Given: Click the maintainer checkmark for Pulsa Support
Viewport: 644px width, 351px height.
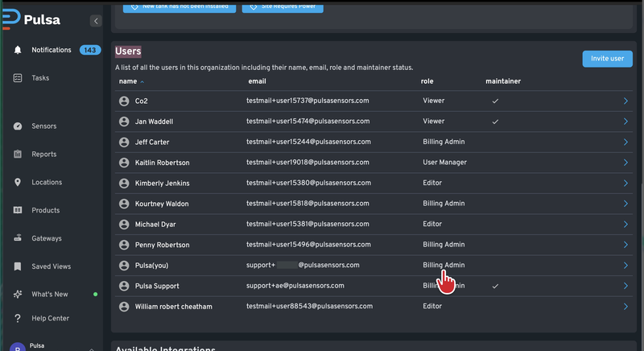Looking at the screenshot, I should (x=495, y=286).
